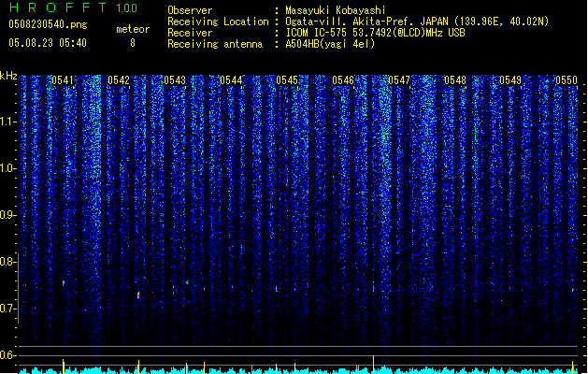Click the meteor echo below the 0550 marker
This screenshot has height=374, width=588.
click(573, 290)
